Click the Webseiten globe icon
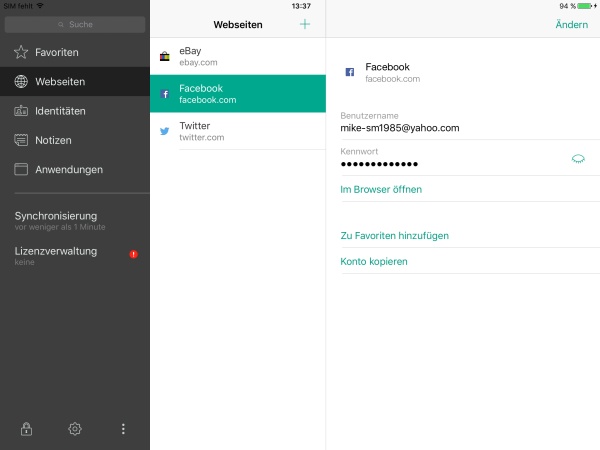 click(21, 82)
